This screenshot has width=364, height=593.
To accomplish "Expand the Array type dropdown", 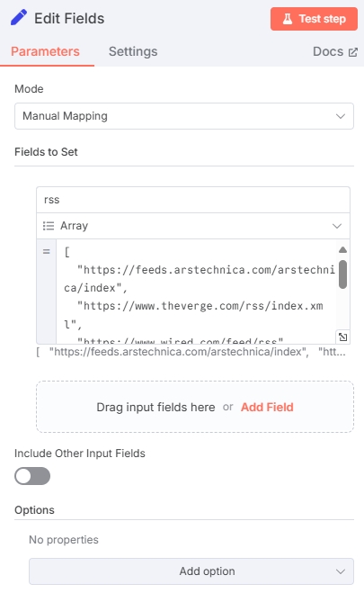I will 193,226.
